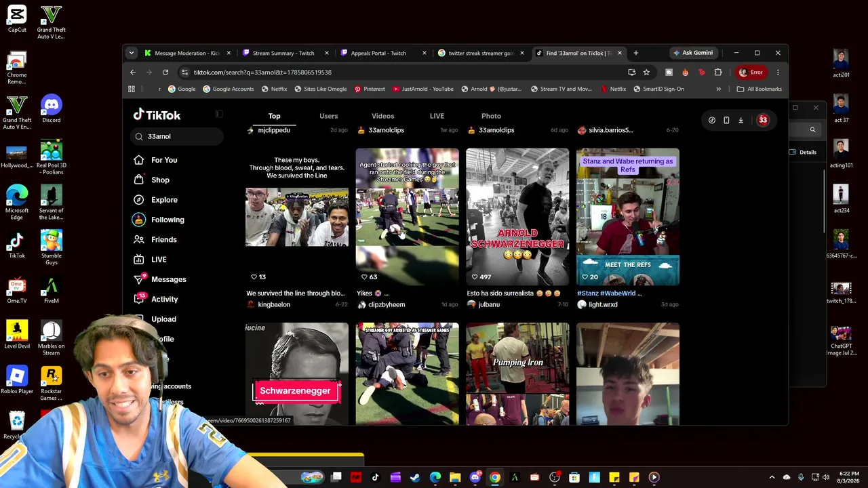Viewport: 868px width, 488px height.
Task: Open the #Stanz hashtag link
Action: pyautogui.click(x=588, y=293)
